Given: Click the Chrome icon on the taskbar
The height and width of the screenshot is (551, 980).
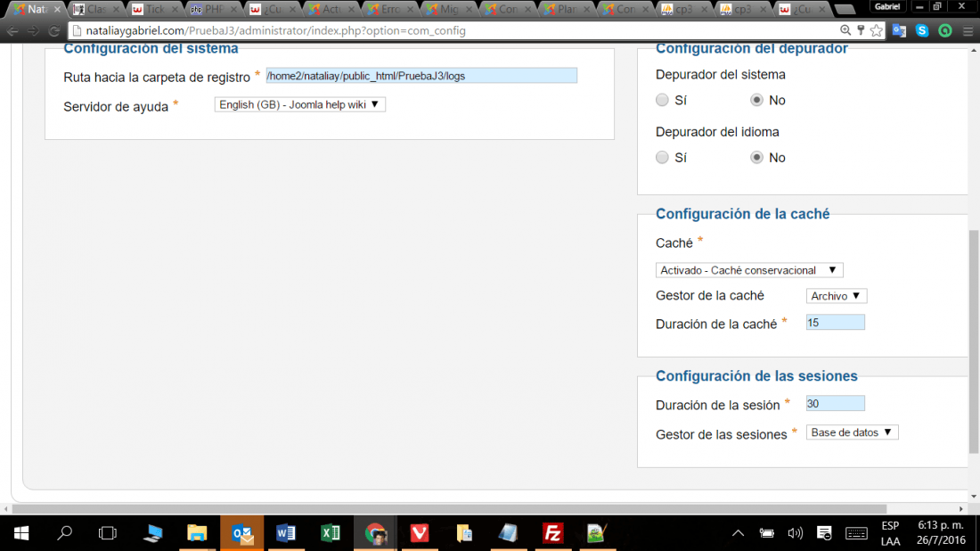Looking at the screenshot, I should coord(375,533).
